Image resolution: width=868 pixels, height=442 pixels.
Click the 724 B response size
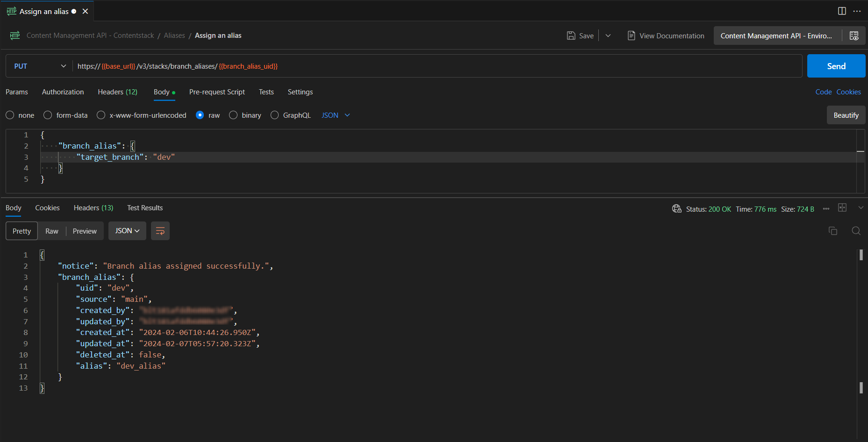[x=805, y=209]
